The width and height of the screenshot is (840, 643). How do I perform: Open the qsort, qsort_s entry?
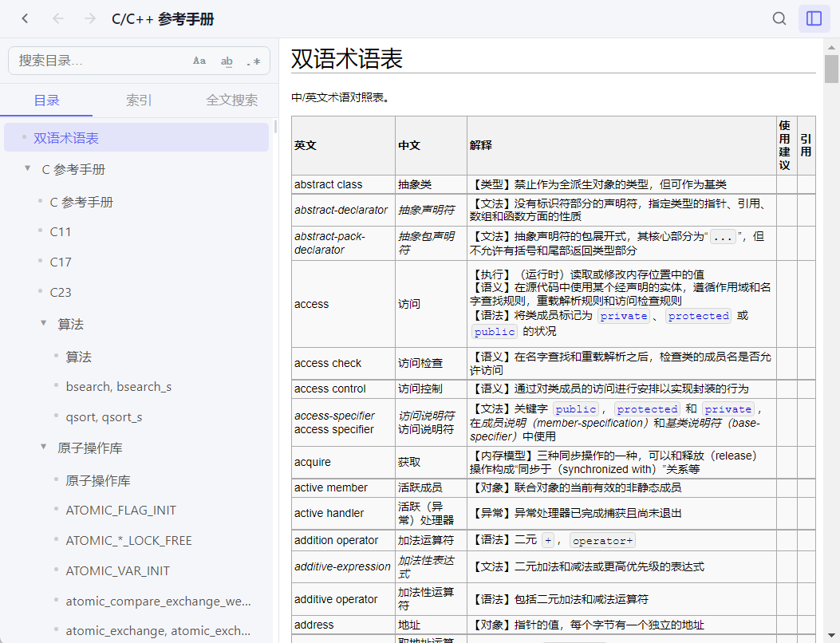pos(104,416)
